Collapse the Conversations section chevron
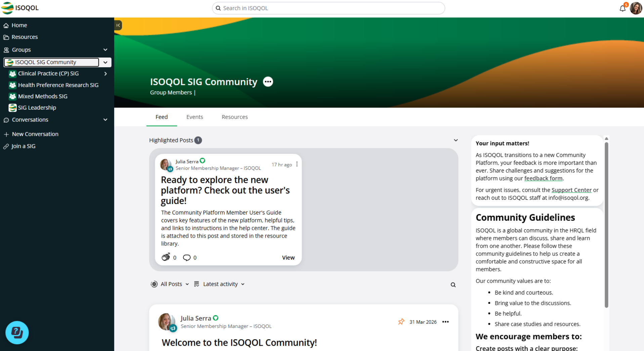644x351 pixels. coord(105,120)
